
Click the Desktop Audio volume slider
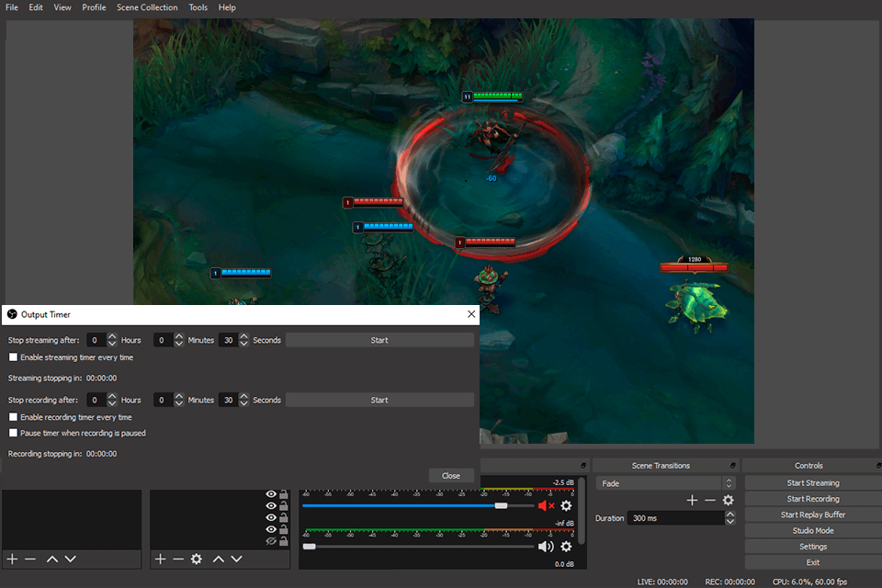(503, 505)
